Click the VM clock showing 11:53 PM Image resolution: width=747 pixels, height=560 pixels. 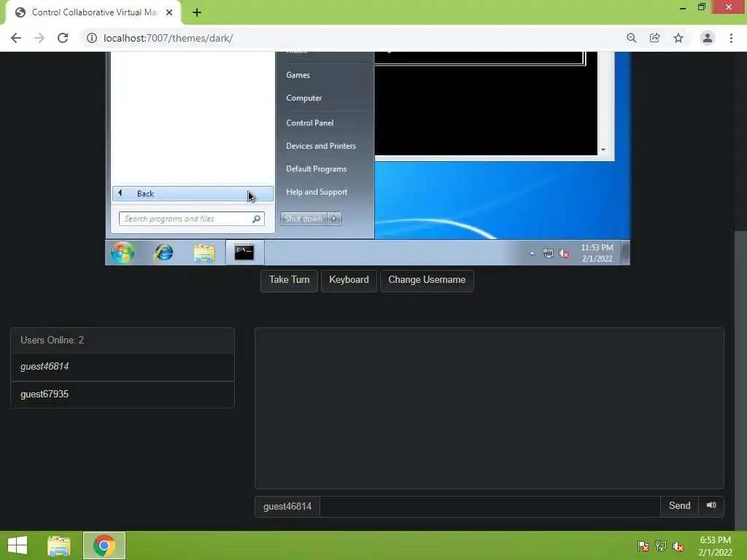click(x=597, y=253)
